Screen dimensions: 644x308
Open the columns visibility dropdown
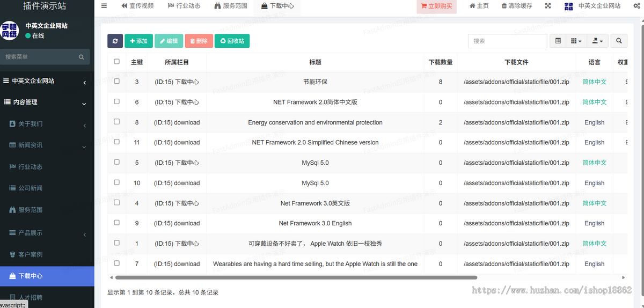pyautogui.click(x=575, y=41)
